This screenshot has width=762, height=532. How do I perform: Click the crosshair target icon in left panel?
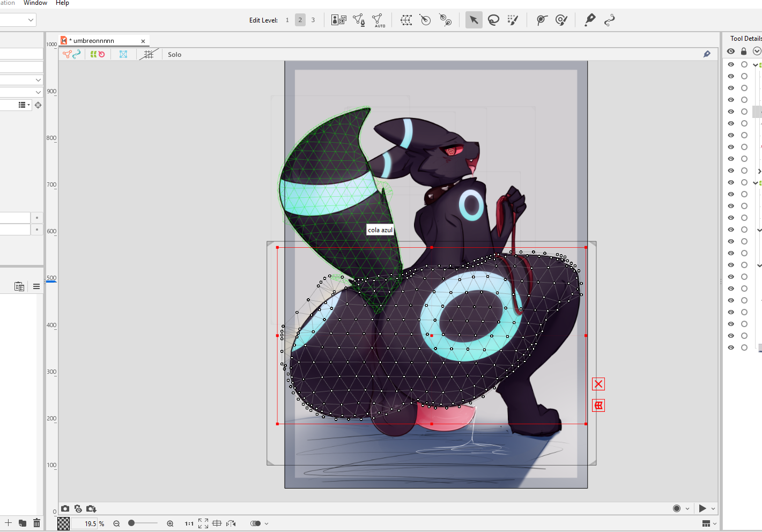coord(38,105)
